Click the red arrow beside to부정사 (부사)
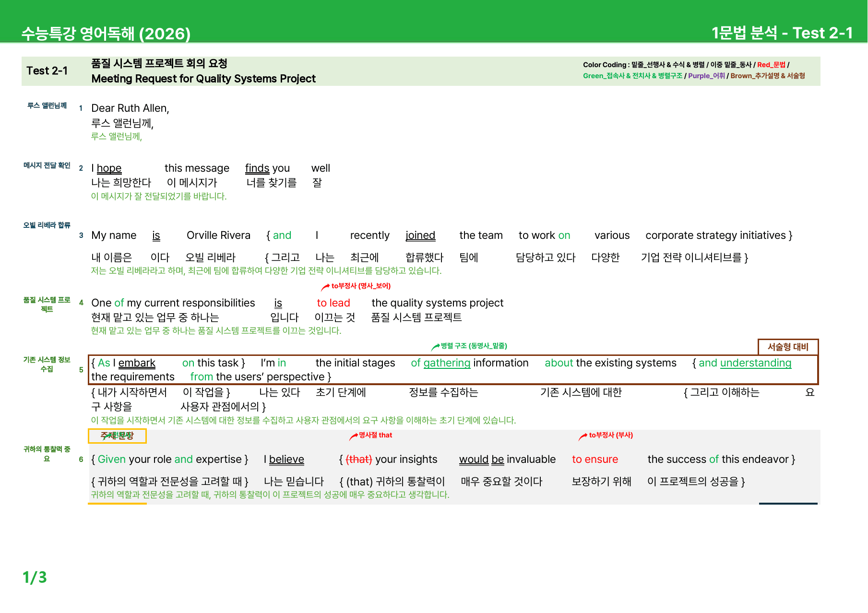The image size is (868, 613). click(x=583, y=436)
